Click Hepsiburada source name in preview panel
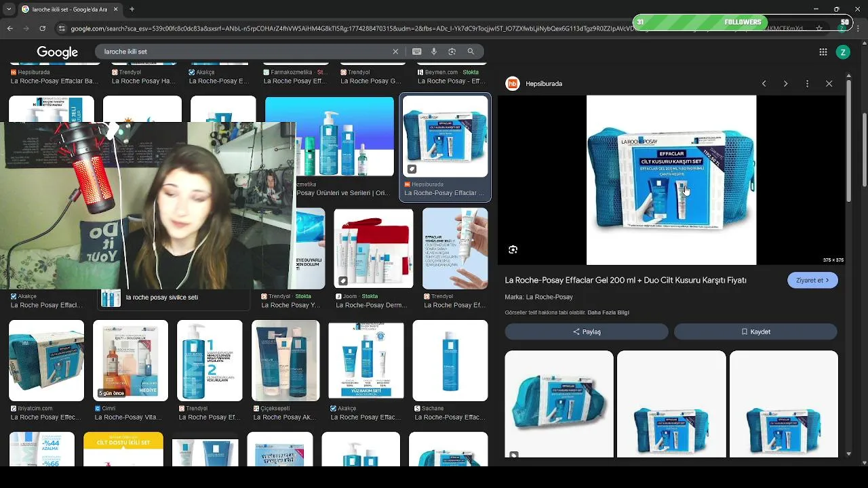868x488 pixels. (x=544, y=83)
